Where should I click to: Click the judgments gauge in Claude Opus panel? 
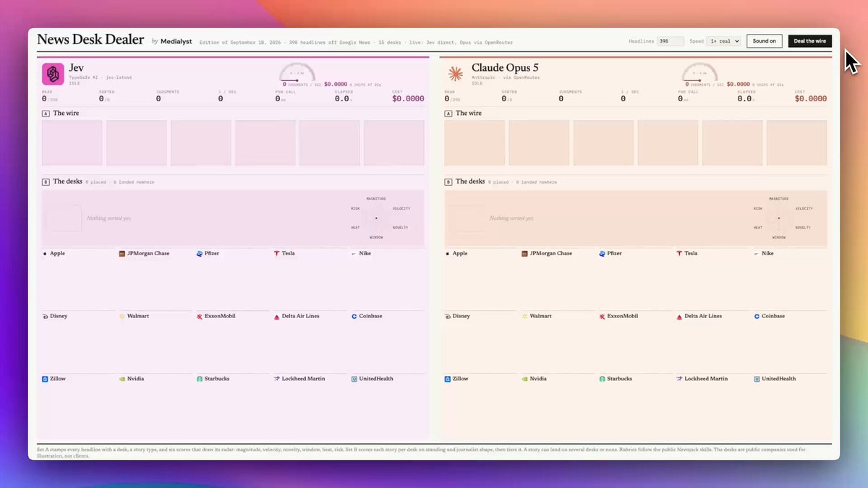click(700, 73)
